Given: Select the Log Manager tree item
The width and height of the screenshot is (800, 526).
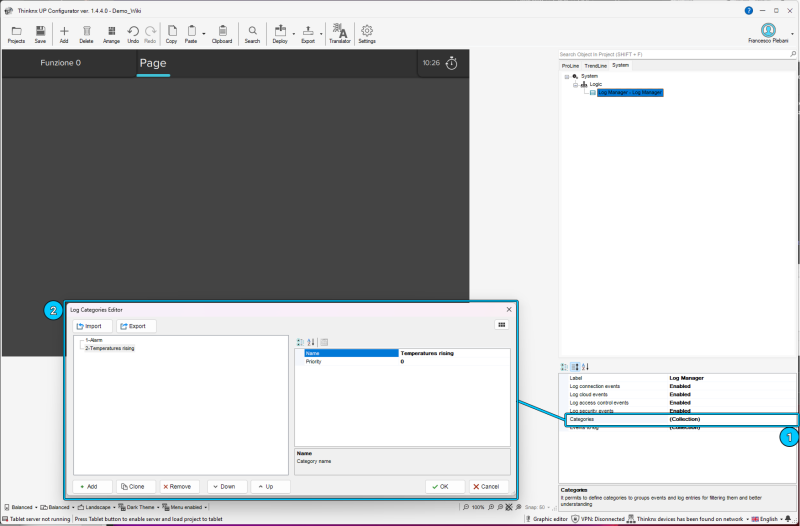Looking at the screenshot, I should click(630, 93).
